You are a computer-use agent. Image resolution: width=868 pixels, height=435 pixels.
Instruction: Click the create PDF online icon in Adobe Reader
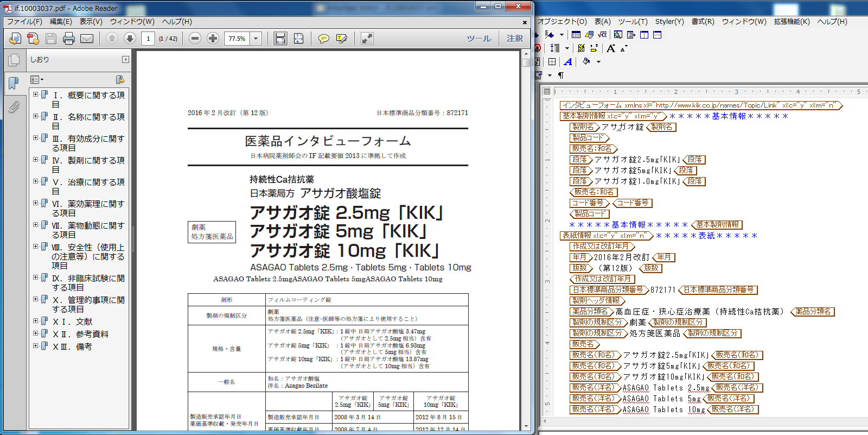coord(15,39)
